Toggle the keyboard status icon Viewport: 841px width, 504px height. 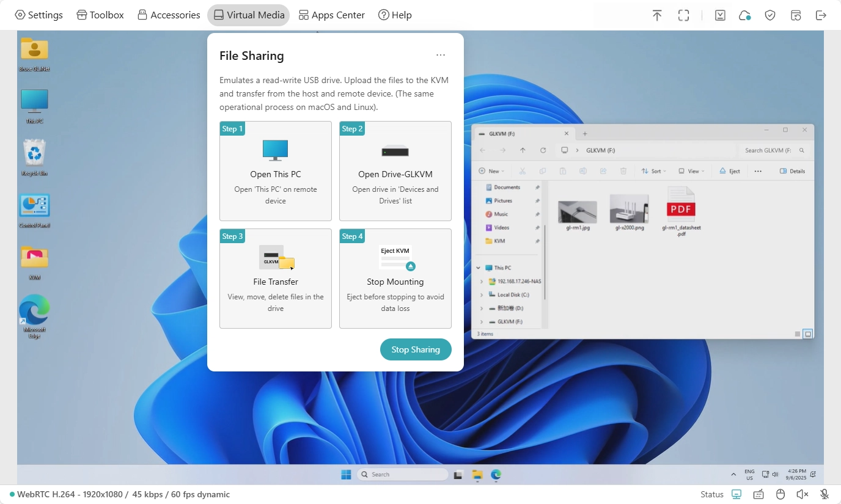click(x=758, y=494)
